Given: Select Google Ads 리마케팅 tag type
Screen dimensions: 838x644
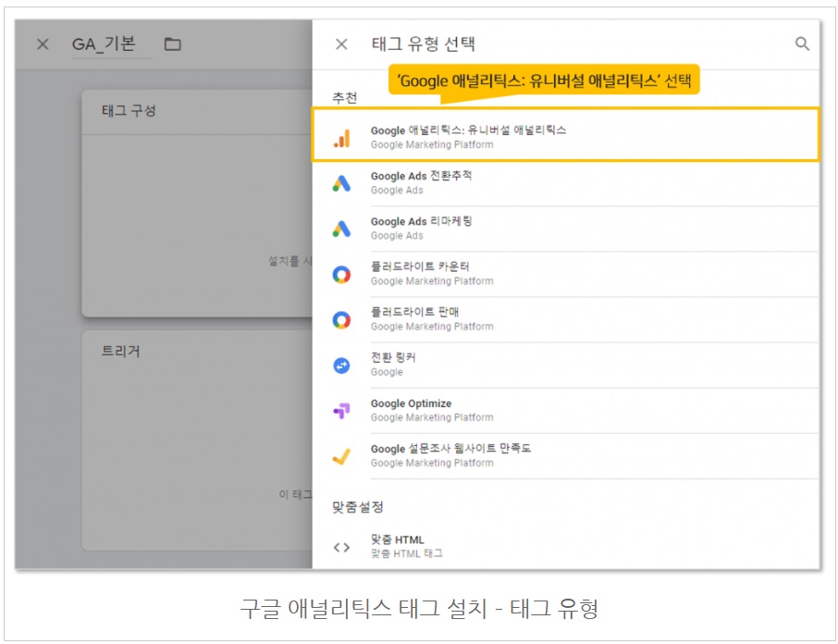Looking at the screenshot, I should click(x=565, y=229).
